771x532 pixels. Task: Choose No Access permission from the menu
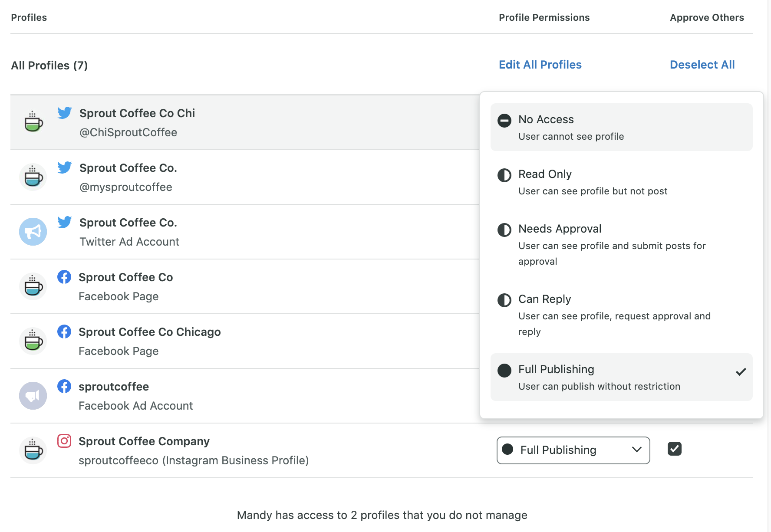622,127
